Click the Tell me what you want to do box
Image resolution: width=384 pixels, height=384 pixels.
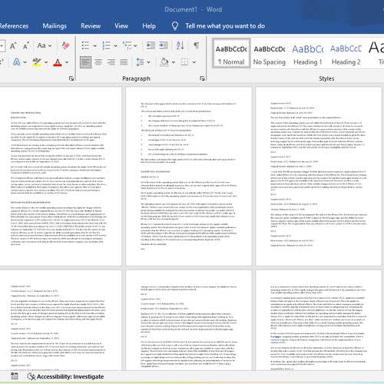pyautogui.click(x=225, y=26)
